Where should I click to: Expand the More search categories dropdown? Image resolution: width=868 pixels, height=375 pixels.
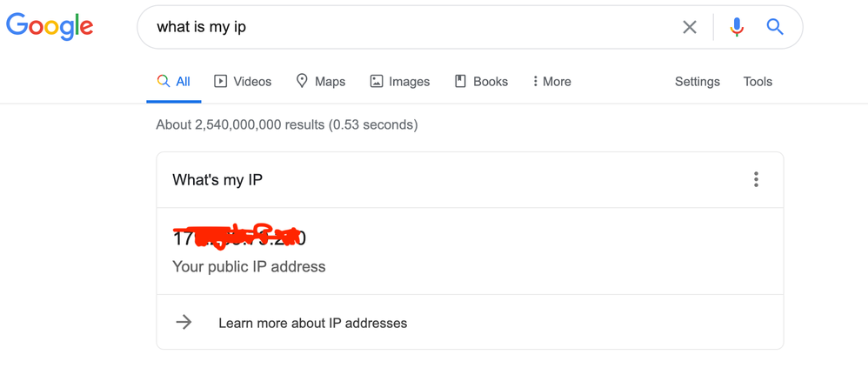551,82
